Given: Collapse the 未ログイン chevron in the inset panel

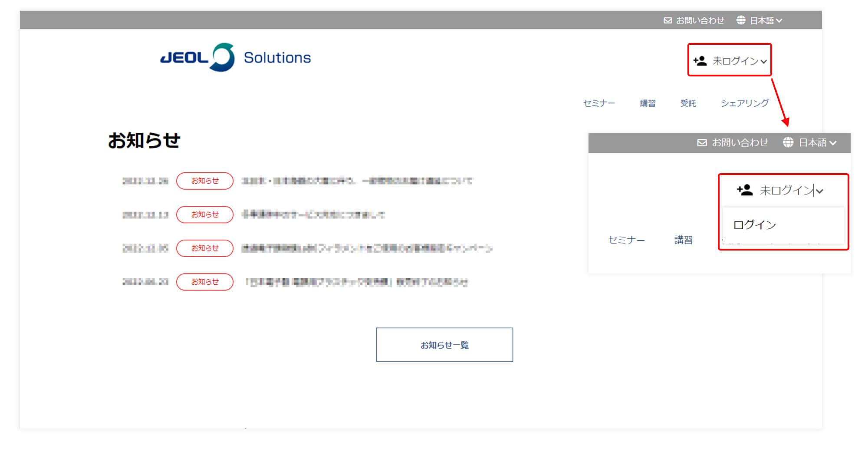Looking at the screenshot, I should [x=819, y=191].
